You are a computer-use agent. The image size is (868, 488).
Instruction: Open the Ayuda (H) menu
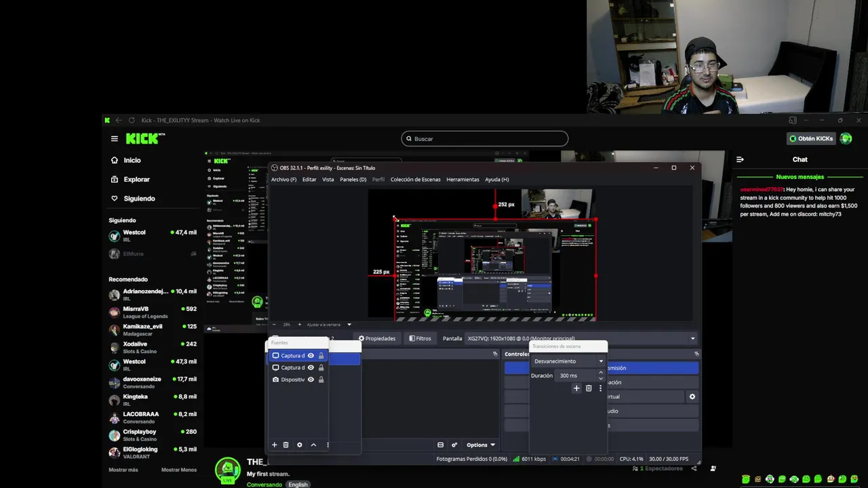(x=496, y=179)
